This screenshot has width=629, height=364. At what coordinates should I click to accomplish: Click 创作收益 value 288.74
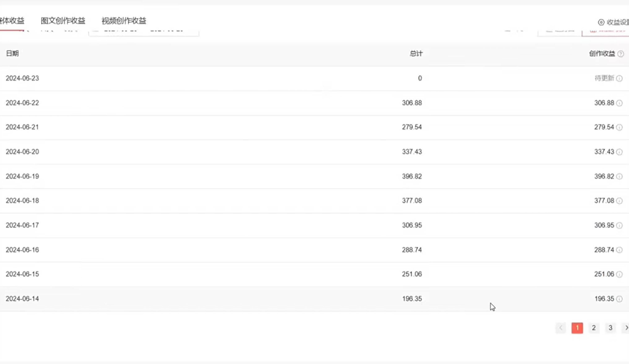pyautogui.click(x=604, y=250)
